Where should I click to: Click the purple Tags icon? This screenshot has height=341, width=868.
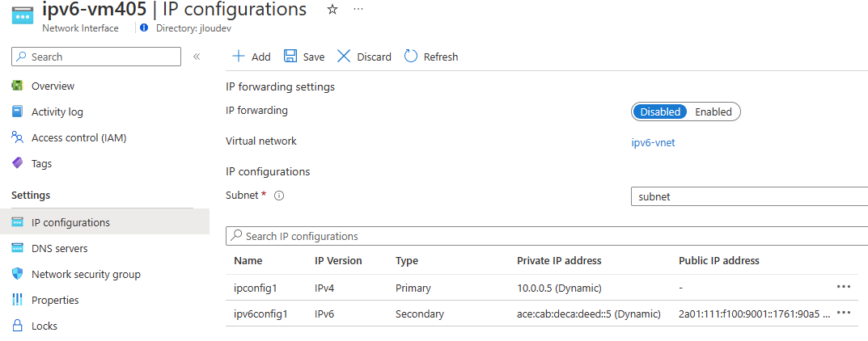pyautogui.click(x=18, y=163)
